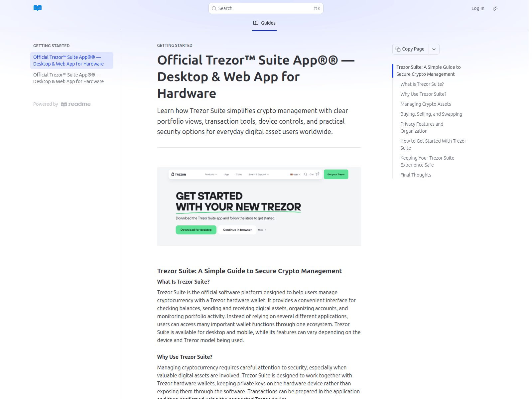Expand the Copy Page dropdown chevron
532x399 pixels.
pos(434,49)
